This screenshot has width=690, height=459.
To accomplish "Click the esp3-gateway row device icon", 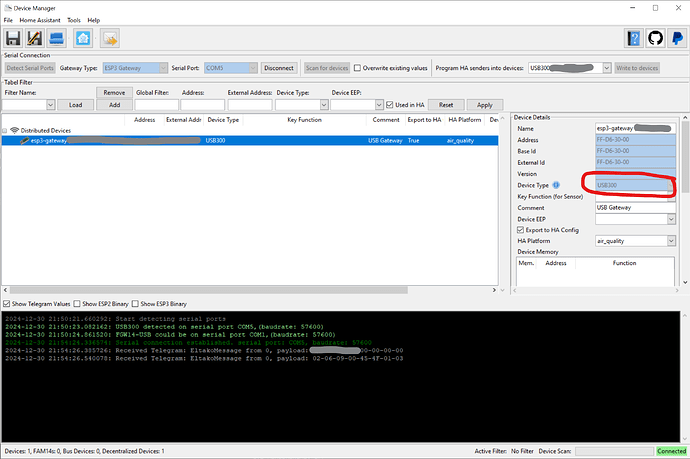I will (x=24, y=141).
